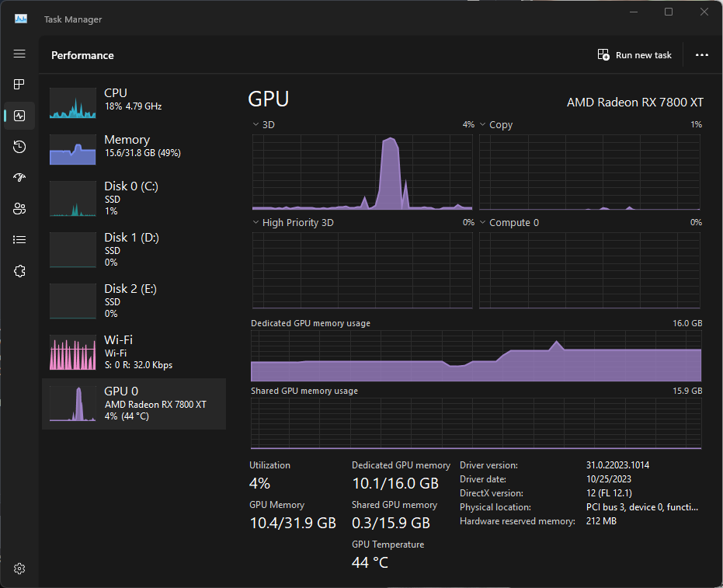723x588 pixels.
Task: Click Run new task button
Action: [x=634, y=55]
